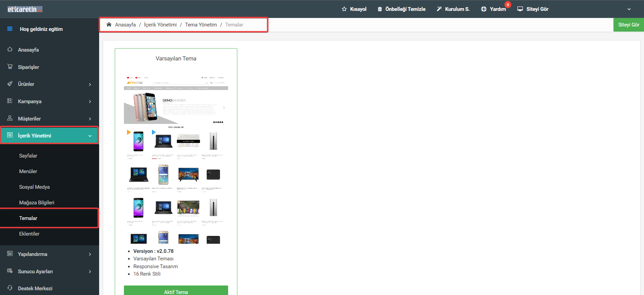
Task: Click the Sunucu Ayarları server icon
Action: tap(10, 271)
